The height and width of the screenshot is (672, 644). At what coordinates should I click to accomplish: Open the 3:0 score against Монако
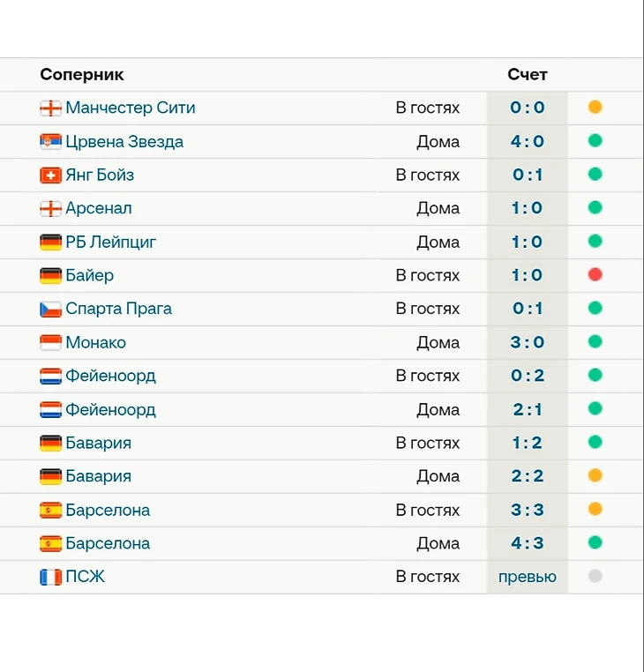[528, 342]
